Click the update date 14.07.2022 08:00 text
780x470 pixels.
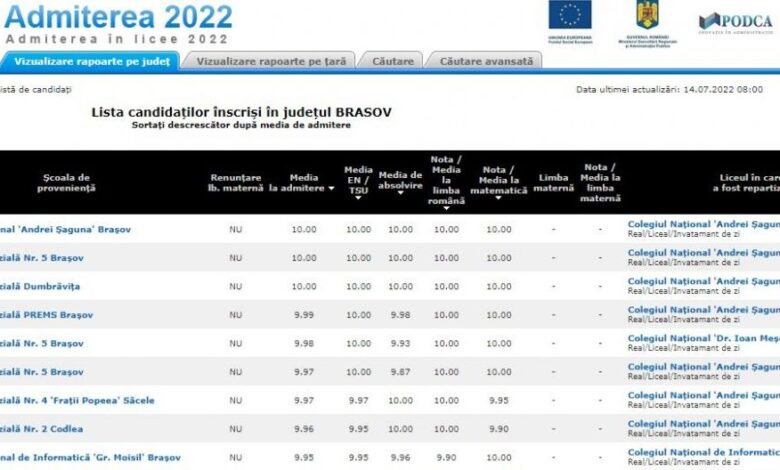pos(723,90)
